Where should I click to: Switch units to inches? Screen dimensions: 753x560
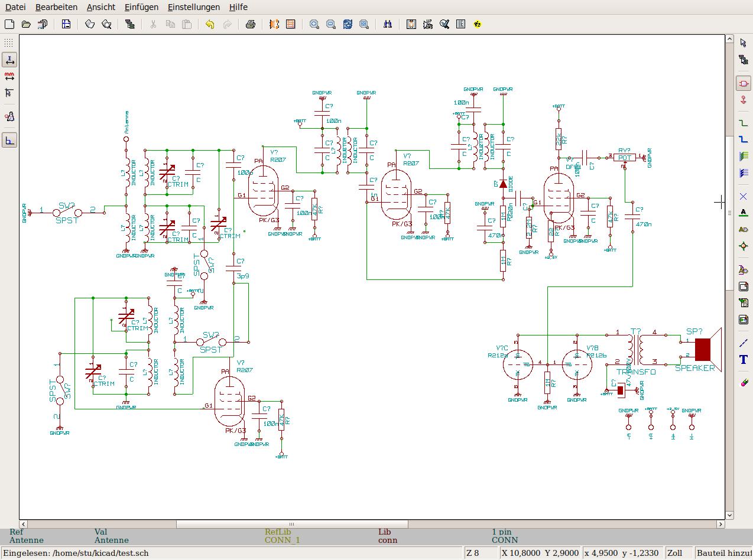pyautogui.click(x=9, y=60)
